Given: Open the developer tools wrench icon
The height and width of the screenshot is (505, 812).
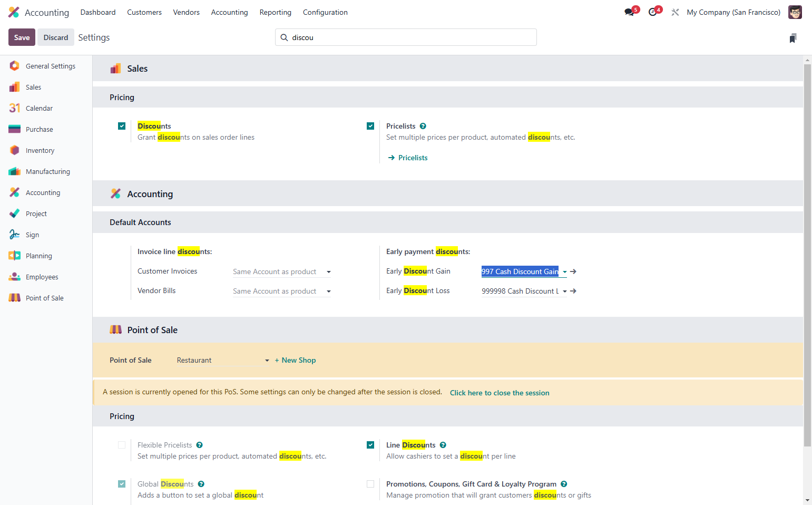Looking at the screenshot, I should click(675, 12).
